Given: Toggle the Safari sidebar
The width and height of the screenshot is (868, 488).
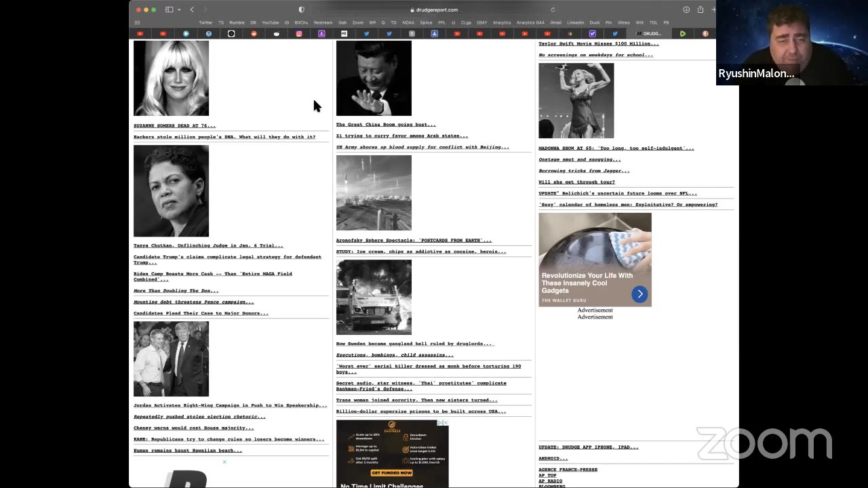Looking at the screenshot, I should pyautogui.click(x=169, y=9).
